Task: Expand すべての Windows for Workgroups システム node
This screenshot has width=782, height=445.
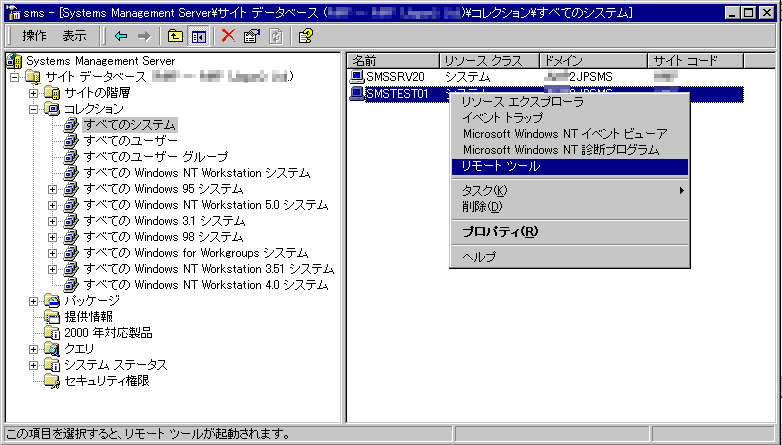Action: 52,253
